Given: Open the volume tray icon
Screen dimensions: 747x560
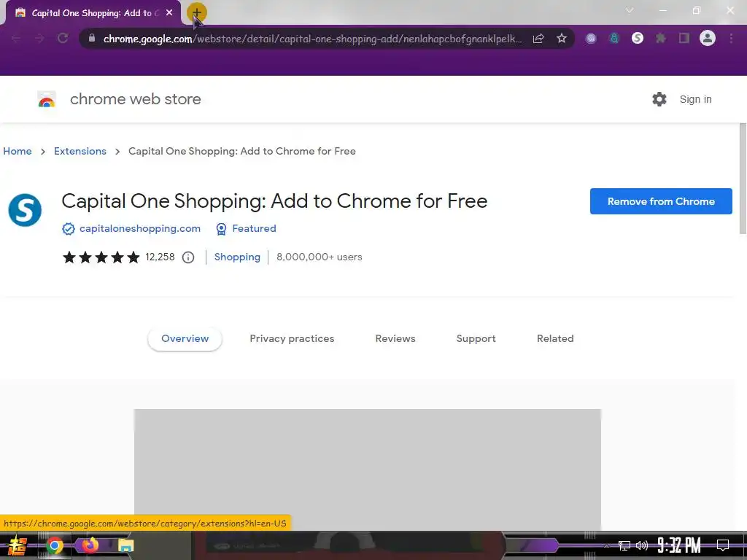Looking at the screenshot, I should 642,545.
